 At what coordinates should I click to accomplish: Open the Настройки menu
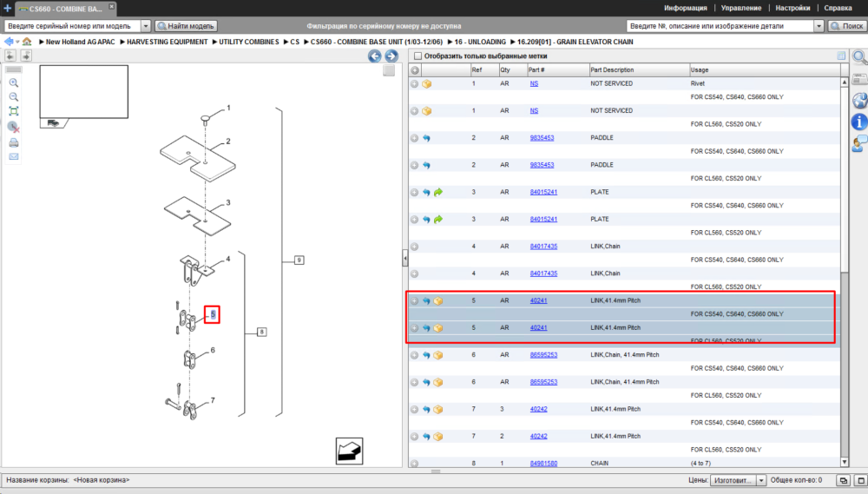(792, 9)
